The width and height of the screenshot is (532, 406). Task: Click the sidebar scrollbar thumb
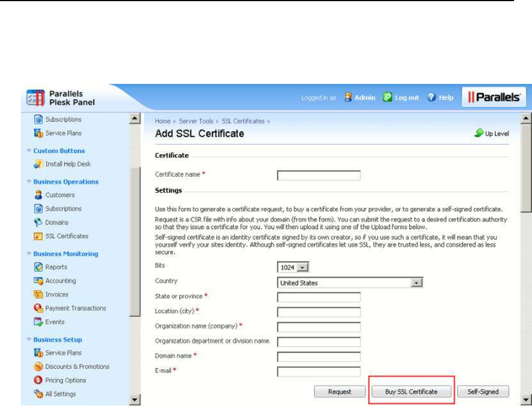tap(135, 242)
